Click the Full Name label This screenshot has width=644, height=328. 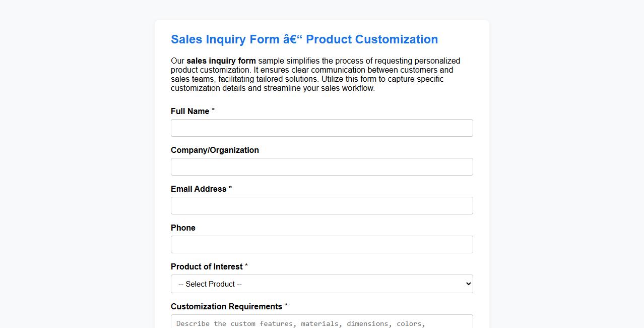coord(188,111)
